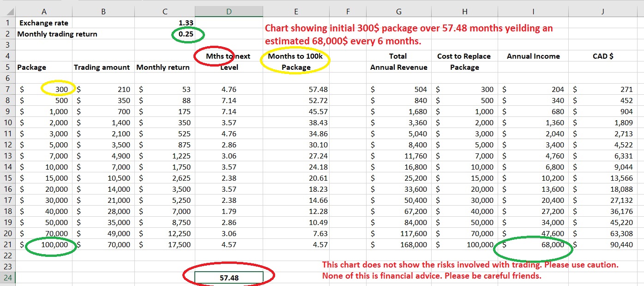Click annual income cell 204
644x286 pixels.
click(533, 89)
